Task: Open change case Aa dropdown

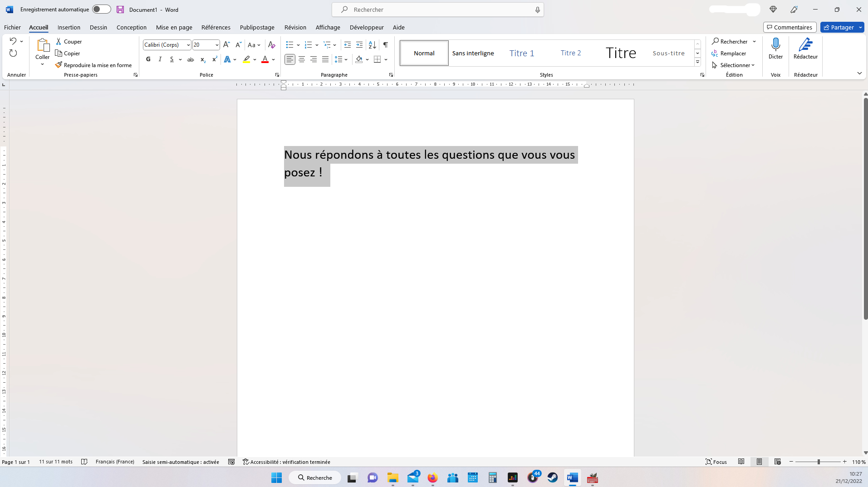Action: tap(254, 45)
